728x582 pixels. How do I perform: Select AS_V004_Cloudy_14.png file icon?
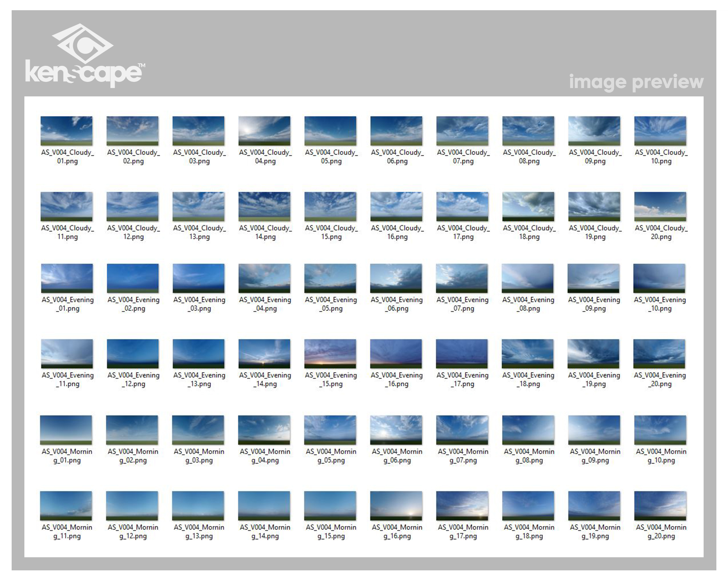[x=264, y=207]
